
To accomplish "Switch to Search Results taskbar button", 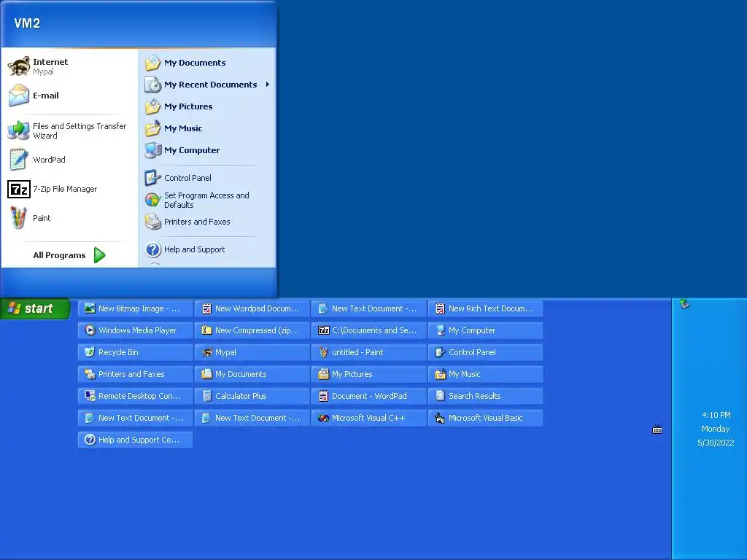I will coord(486,396).
